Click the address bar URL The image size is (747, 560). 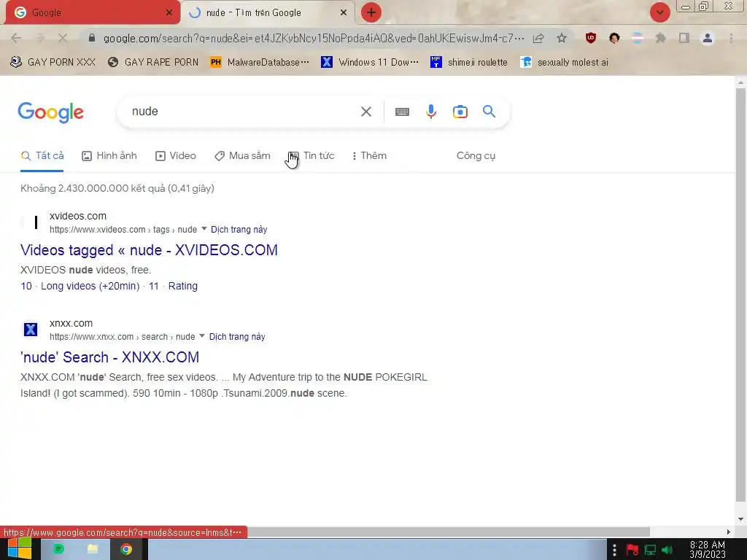tap(314, 38)
